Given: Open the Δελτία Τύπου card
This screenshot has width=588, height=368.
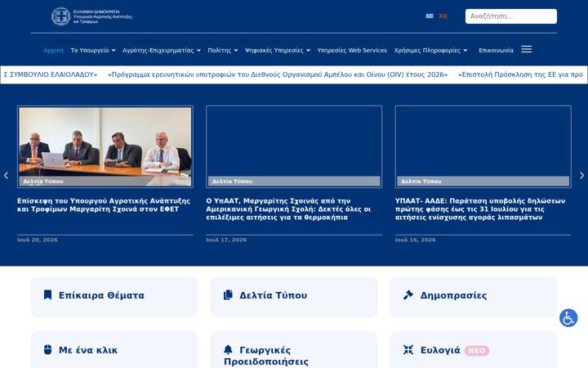Looking at the screenshot, I should coord(294,297).
